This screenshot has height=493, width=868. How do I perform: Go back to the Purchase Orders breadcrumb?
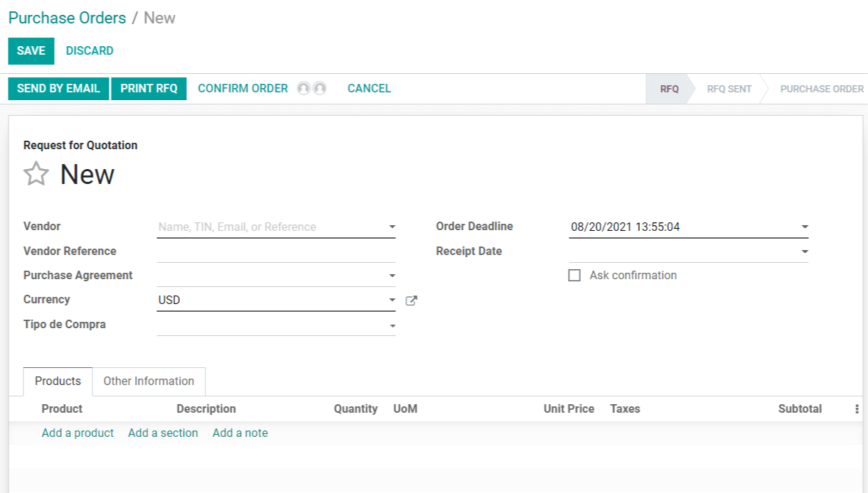pos(68,18)
